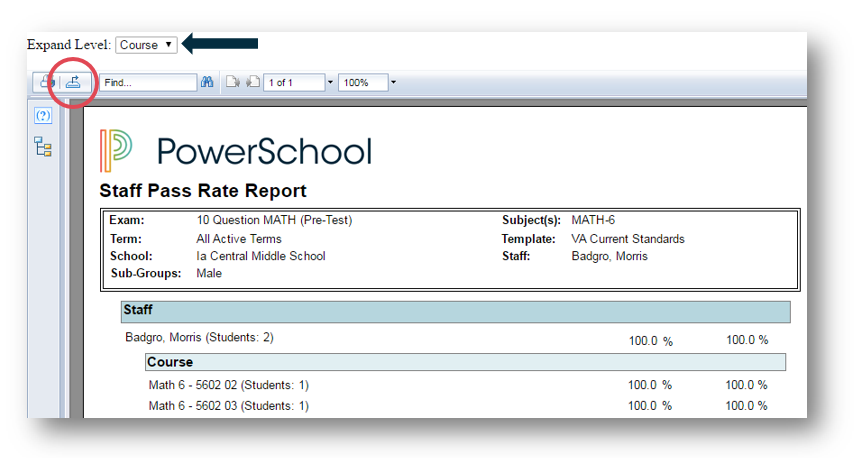
Task: Click into the Find text field
Action: pos(148,83)
